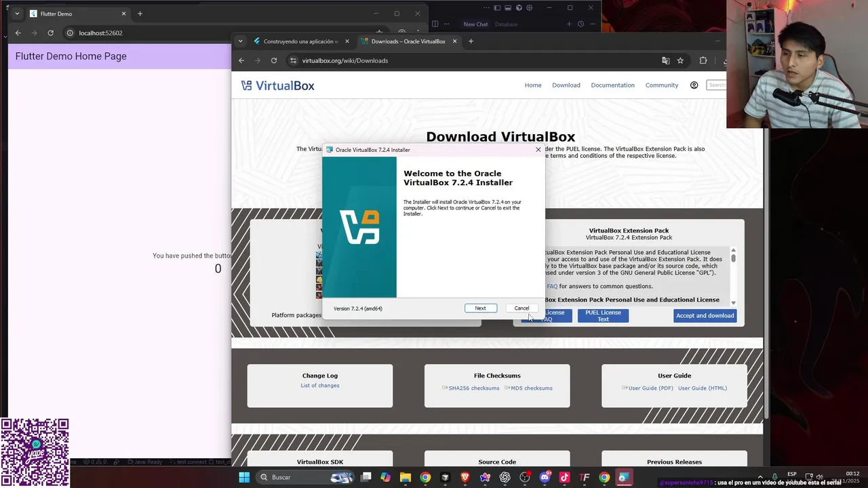Open Discord from the taskbar
The height and width of the screenshot is (488, 868).
(545, 477)
